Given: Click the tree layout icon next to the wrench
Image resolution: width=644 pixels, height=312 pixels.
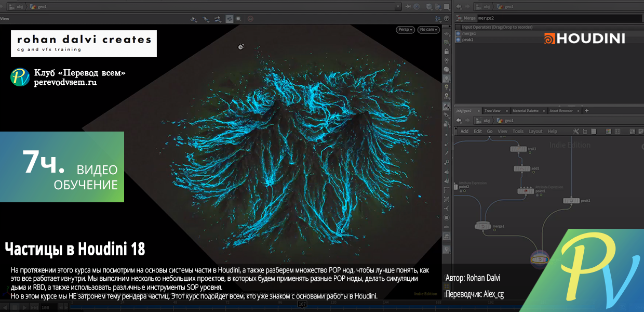Looking at the screenshot, I should click(x=585, y=132).
